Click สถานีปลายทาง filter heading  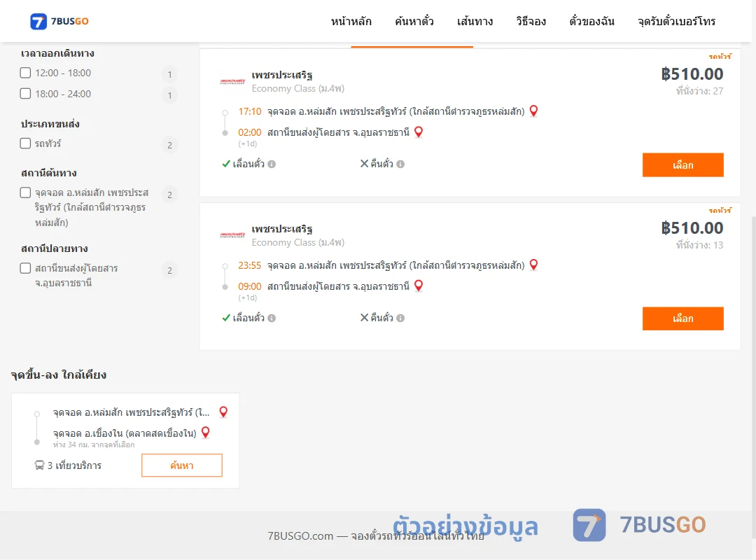click(54, 248)
